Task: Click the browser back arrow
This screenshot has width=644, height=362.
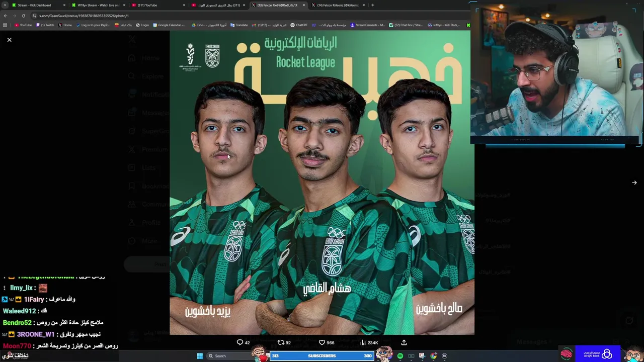Action: point(5,16)
